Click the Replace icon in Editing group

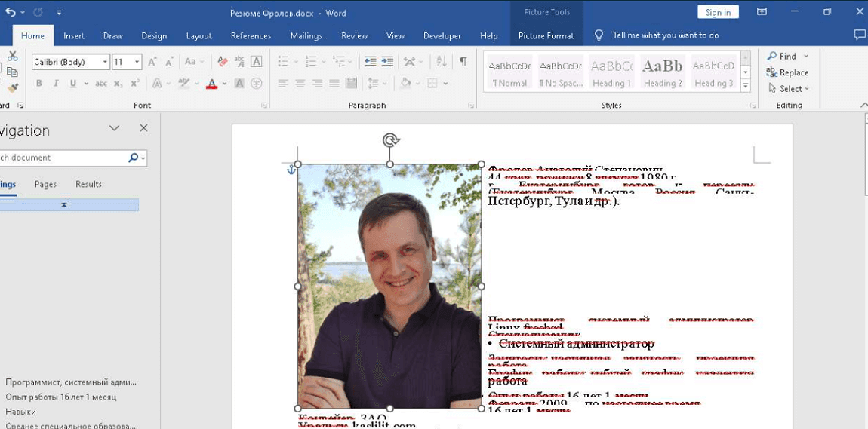[787, 72]
